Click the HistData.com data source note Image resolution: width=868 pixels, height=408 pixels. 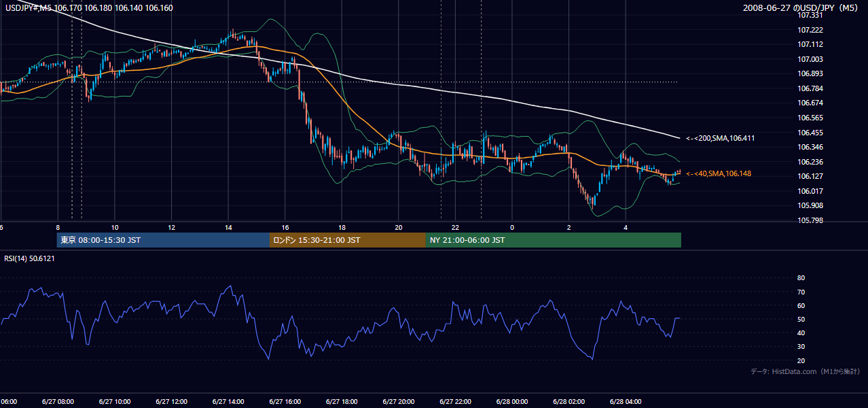(806, 371)
